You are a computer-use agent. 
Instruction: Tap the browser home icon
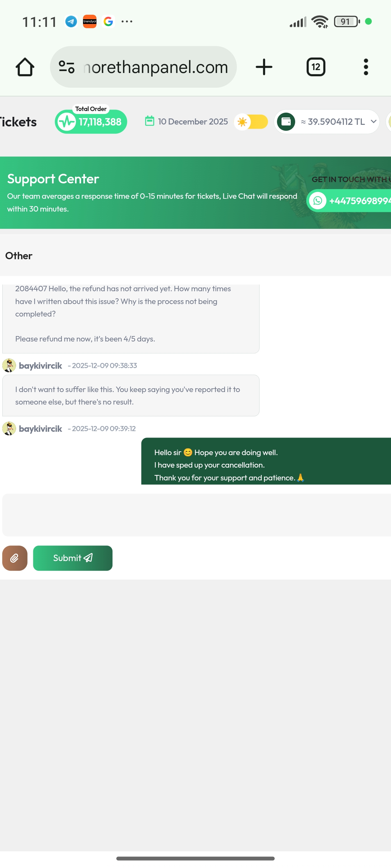[25, 67]
